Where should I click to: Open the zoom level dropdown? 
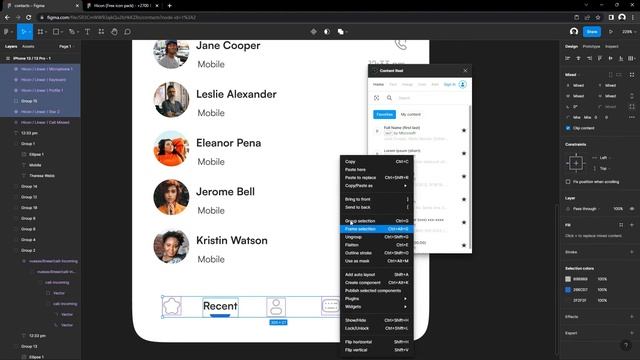coord(629,32)
